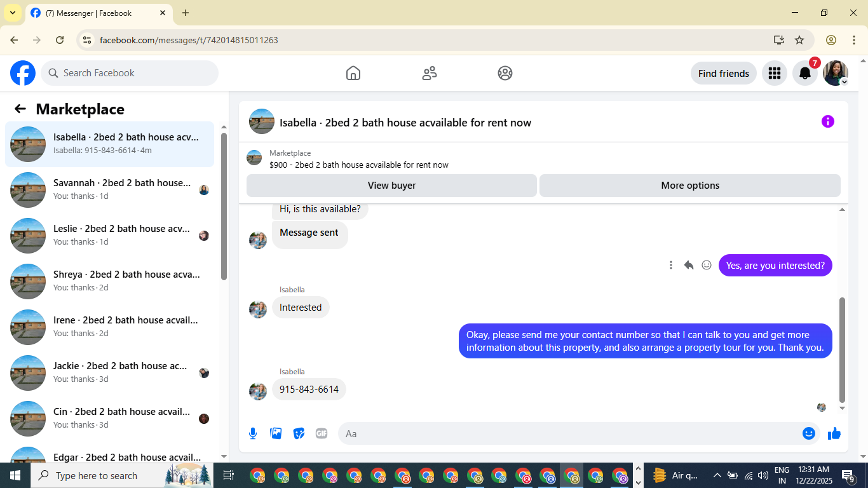Open the Isabella conversation in the list
The image size is (868, 488).
[x=110, y=144]
